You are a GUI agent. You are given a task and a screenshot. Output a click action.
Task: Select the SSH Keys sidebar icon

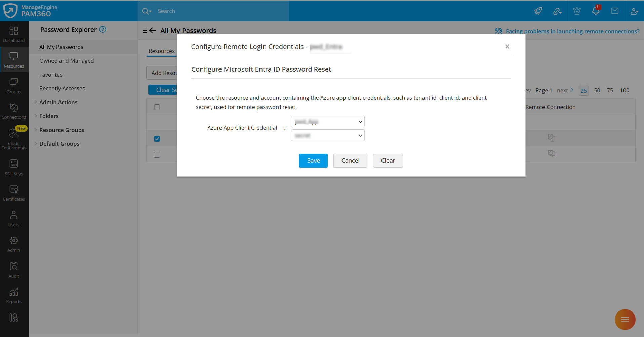pos(14,166)
